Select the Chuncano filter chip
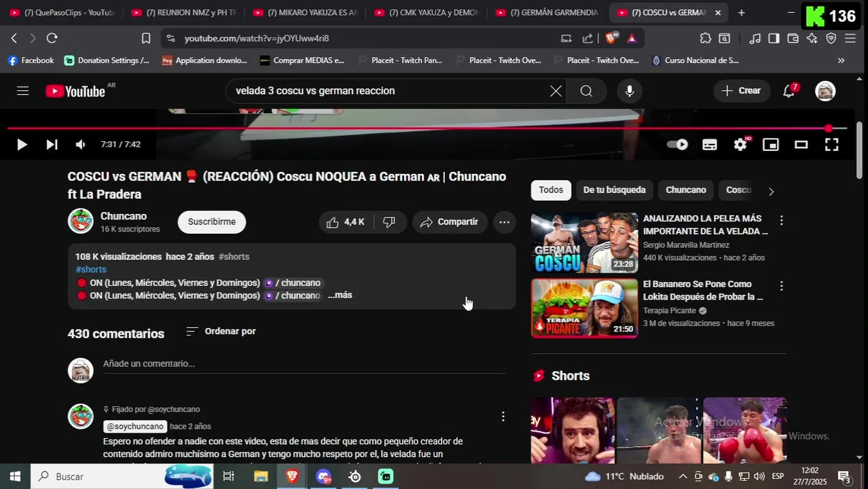The image size is (868, 489). pos(686,190)
